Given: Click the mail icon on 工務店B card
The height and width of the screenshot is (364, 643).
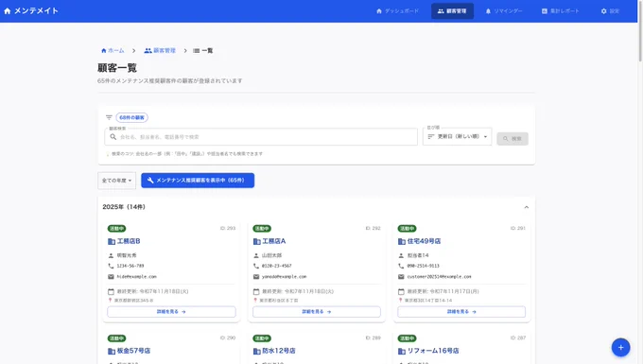Looking at the screenshot, I should (111, 277).
